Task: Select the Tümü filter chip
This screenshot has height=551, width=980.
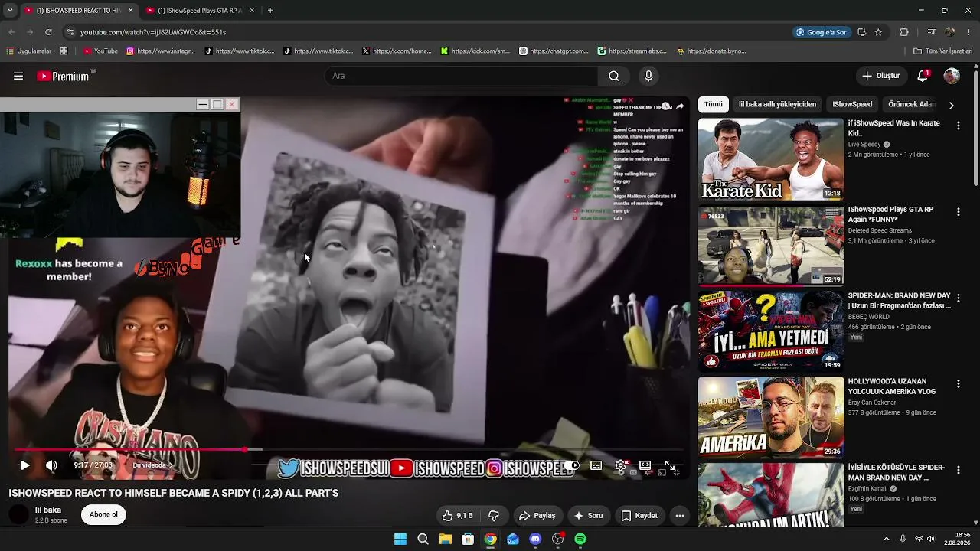Action: tap(714, 104)
